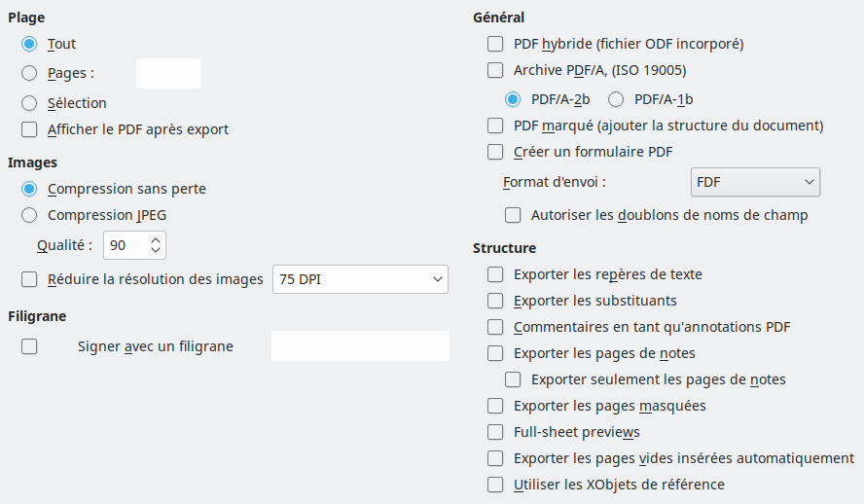864x504 pixels.
Task: Check PDF marqué option
Action: (x=495, y=126)
